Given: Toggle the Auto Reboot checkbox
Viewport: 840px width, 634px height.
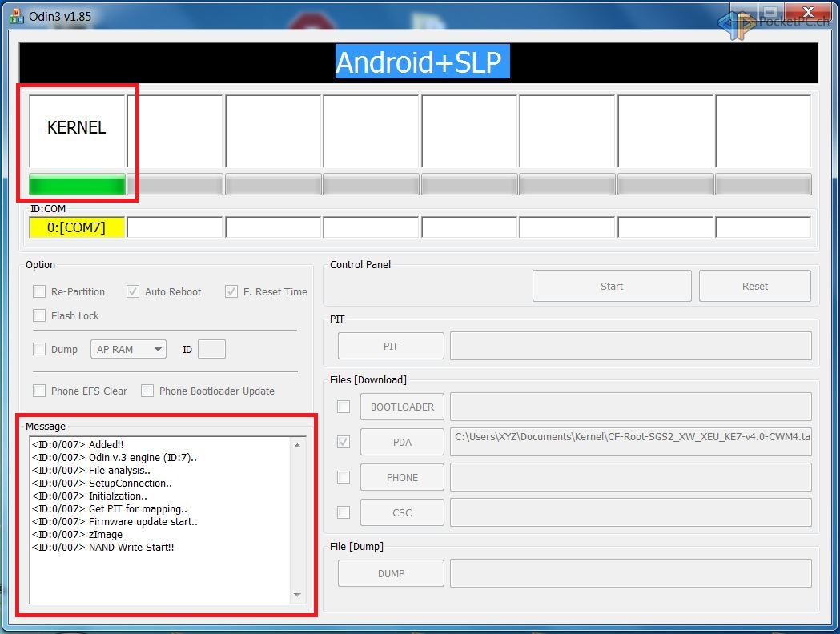Looking at the screenshot, I should point(132,291).
